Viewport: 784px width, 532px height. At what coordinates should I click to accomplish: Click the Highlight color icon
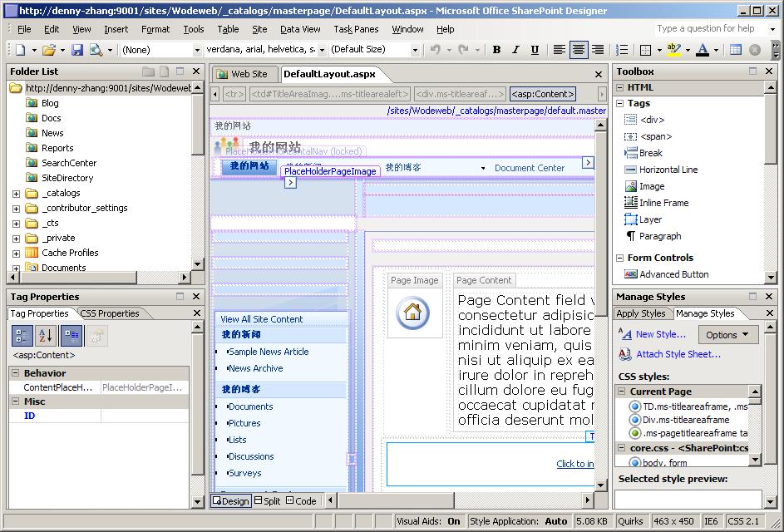tap(674, 50)
